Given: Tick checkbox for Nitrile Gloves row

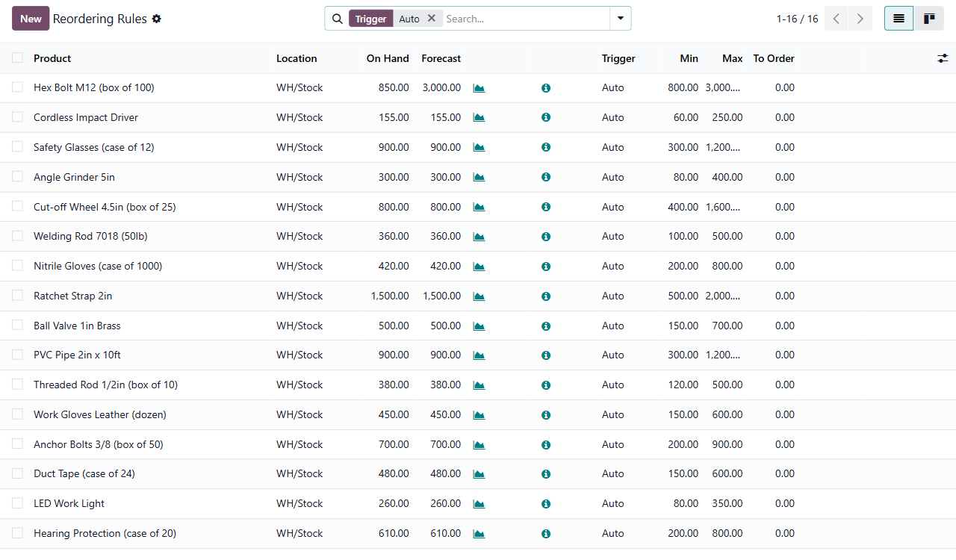Looking at the screenshot, I should [x=17, y=266].
